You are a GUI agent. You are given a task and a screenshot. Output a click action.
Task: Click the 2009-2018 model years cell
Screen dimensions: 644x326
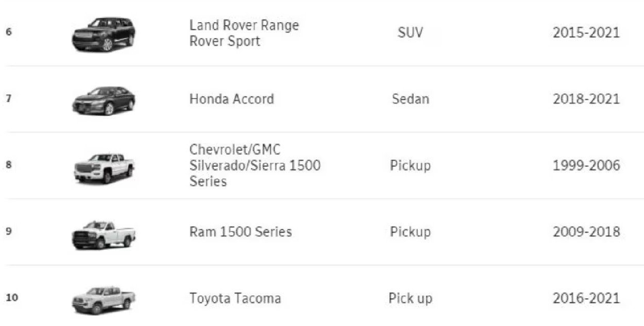[x=586, y=232]
